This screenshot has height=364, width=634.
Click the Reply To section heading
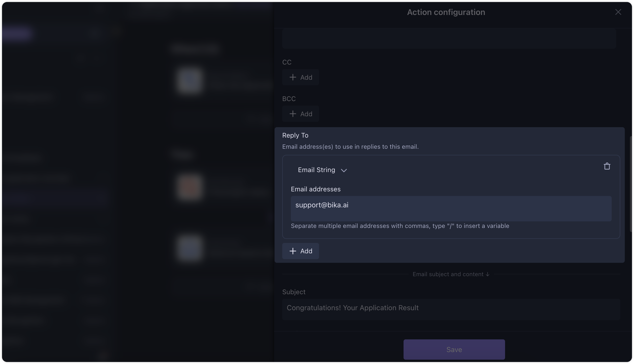point(295,135)
